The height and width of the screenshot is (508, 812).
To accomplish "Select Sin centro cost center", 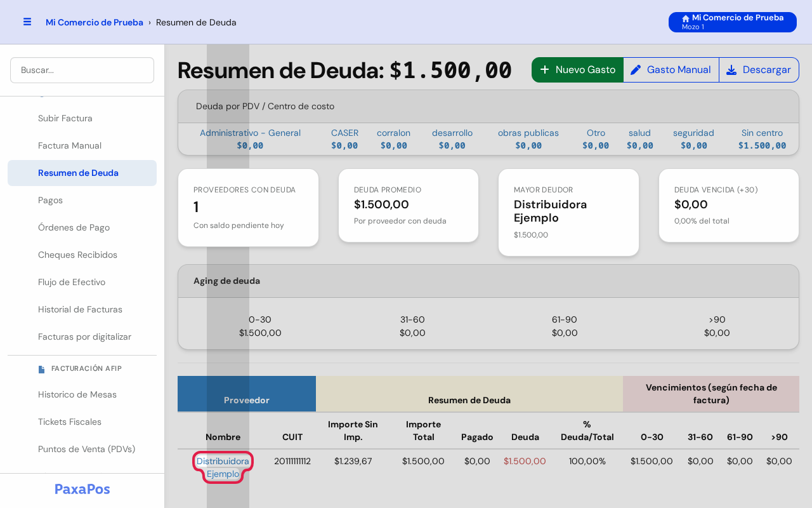I will 762,139.
